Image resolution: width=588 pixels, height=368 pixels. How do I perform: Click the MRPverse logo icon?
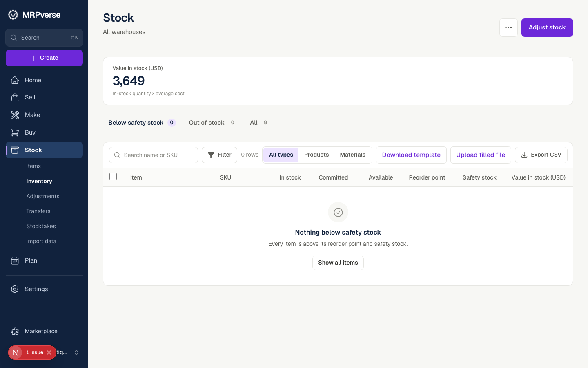(13, 15)
